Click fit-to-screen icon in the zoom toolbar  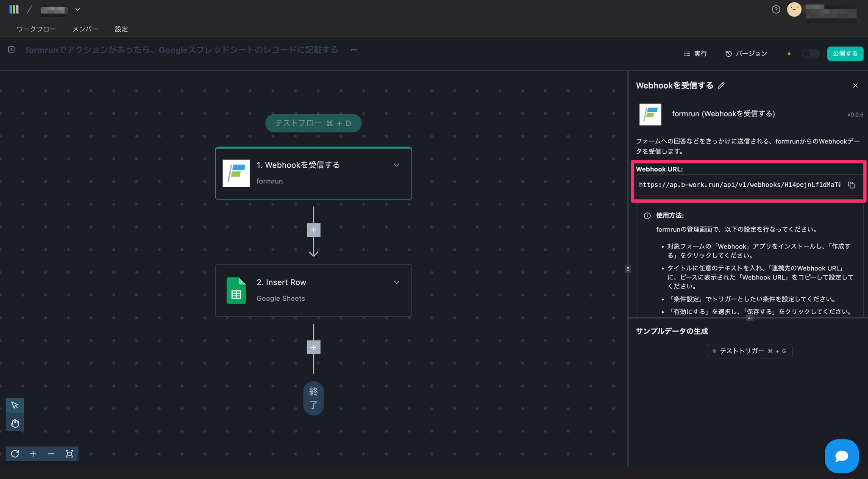[x=70, y=454]
